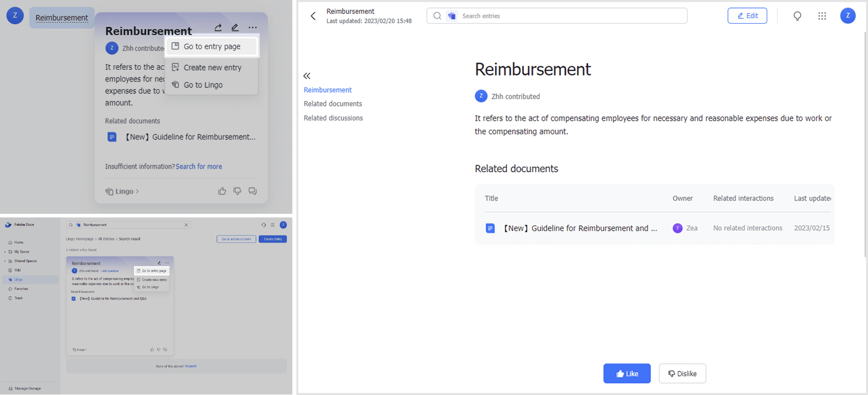The image size is (868, 395).
Task: Click the Go to admin console button
Action: tap(236, 239)
